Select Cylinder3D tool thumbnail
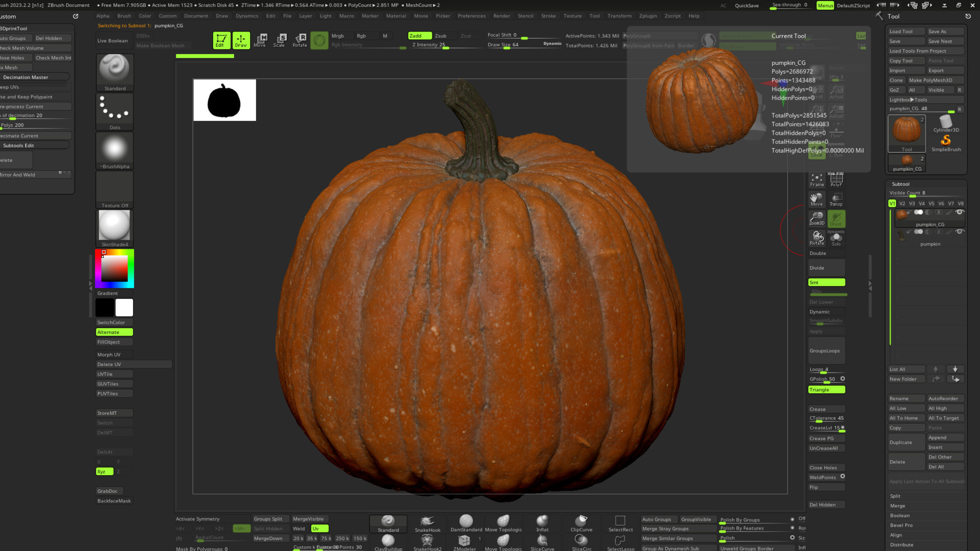Screen dimensions: 980x551 tap(946, 124)
